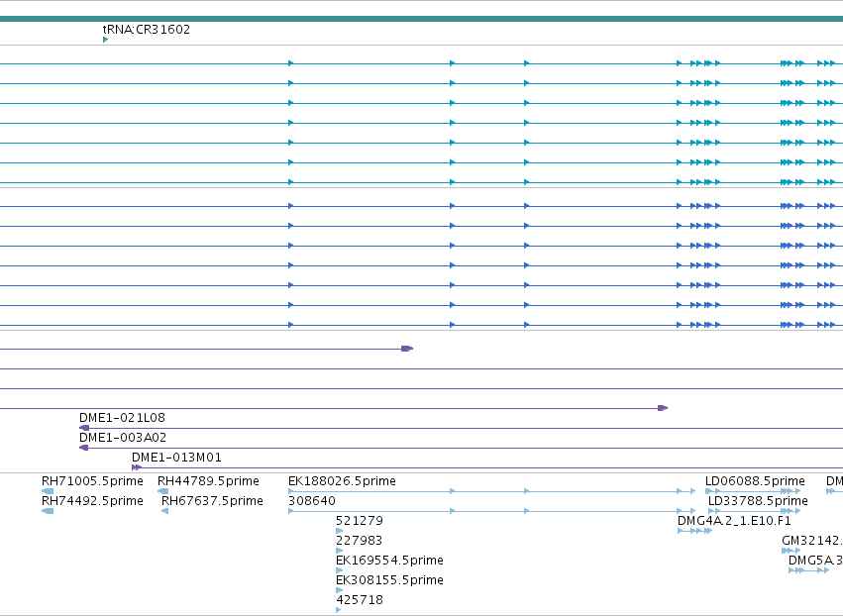
Task: Select the RH71005.5prime label
Action: (92, 481)
